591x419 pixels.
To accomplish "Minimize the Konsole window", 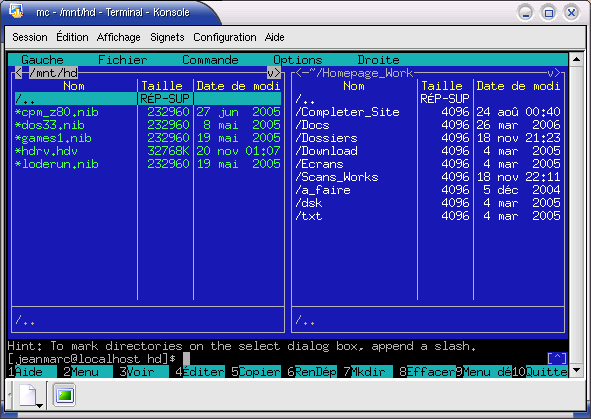I will 525,13.
